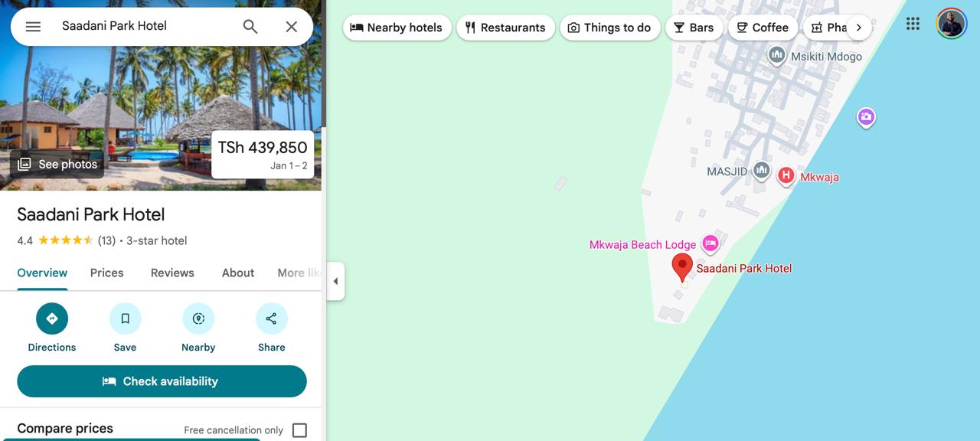Click the search magnifier icon
Viewport: 980px width, 441px height.
[x=250, y=26]
